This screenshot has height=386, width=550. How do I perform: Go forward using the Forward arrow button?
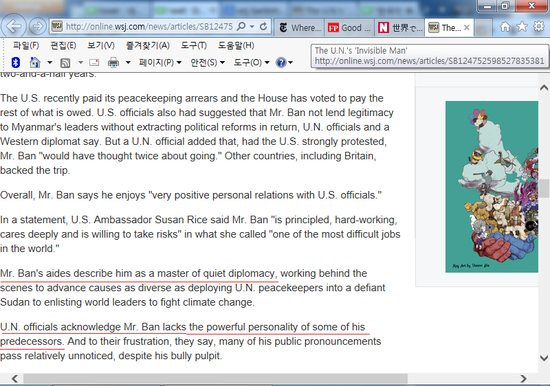37,26
